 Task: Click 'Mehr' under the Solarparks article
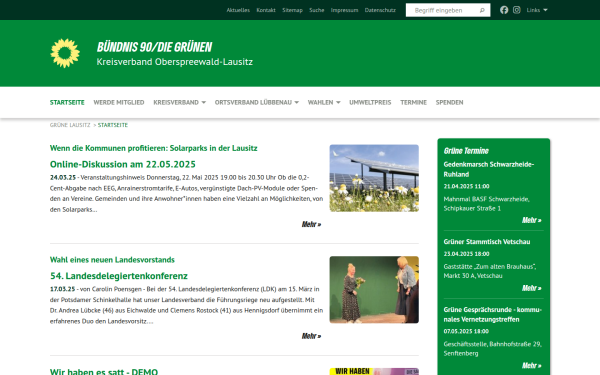tap(311, 224)
